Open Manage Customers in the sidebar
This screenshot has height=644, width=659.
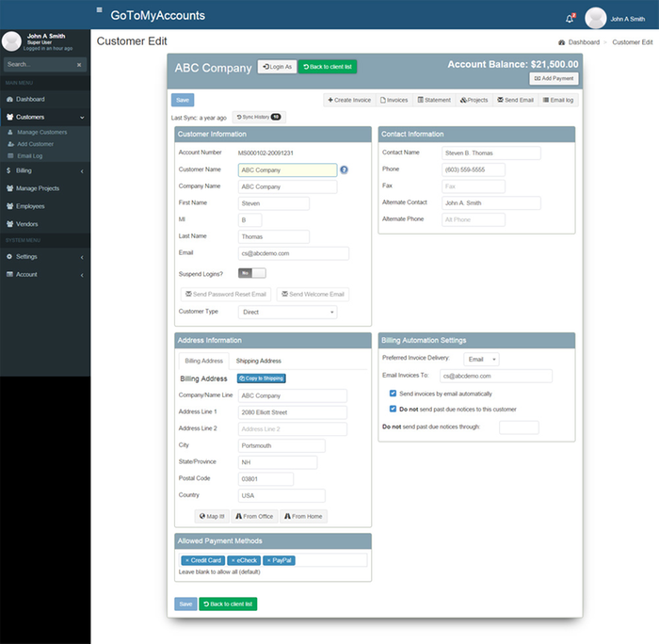(x=41, y=132)
